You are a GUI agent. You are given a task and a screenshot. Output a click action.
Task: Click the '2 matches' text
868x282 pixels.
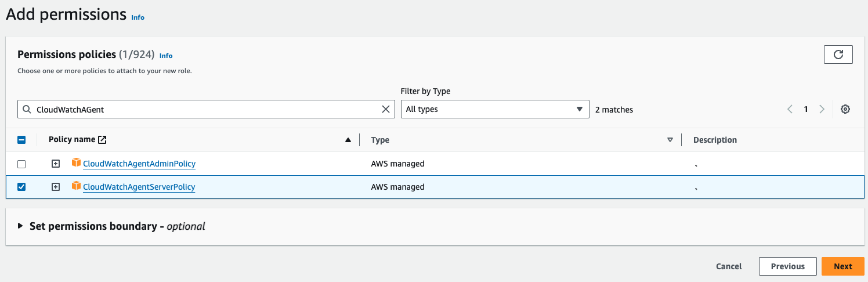pos(614,109)
